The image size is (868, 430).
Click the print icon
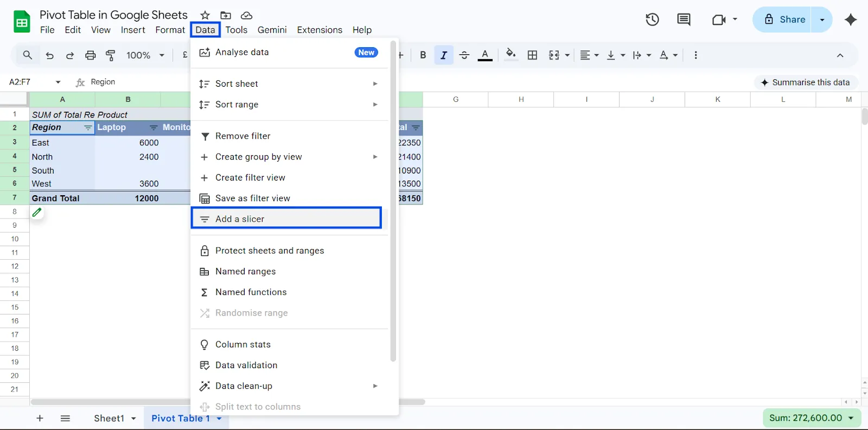tap(91, 55)
